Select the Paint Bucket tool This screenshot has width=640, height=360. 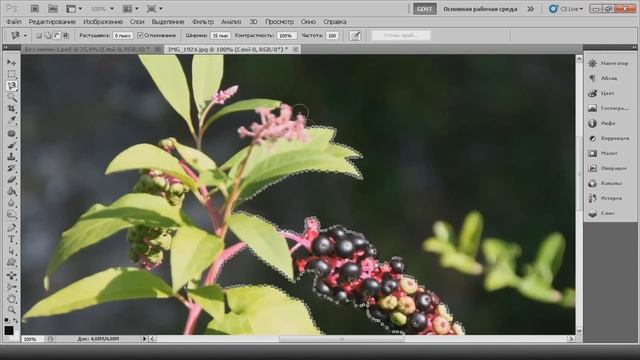[11, 191]
